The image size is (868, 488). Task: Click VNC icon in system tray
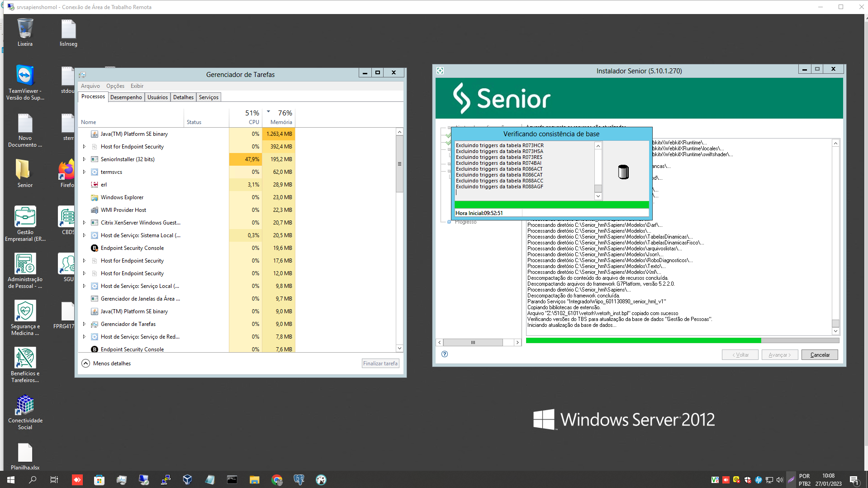click(715, 479)
